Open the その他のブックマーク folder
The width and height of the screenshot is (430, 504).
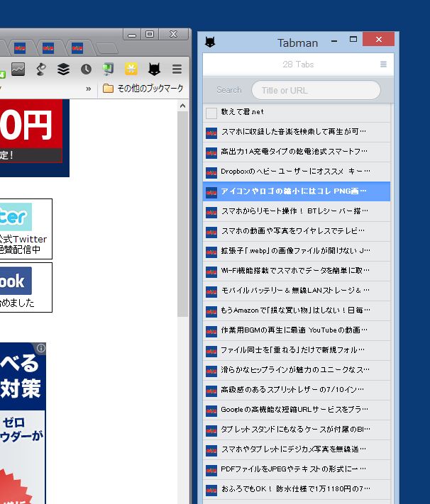[x=143, y=89]
